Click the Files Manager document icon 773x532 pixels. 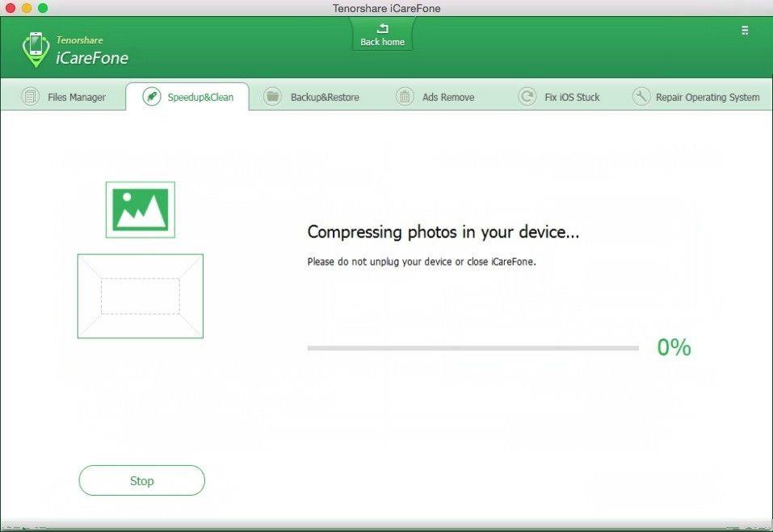(30, 97)
